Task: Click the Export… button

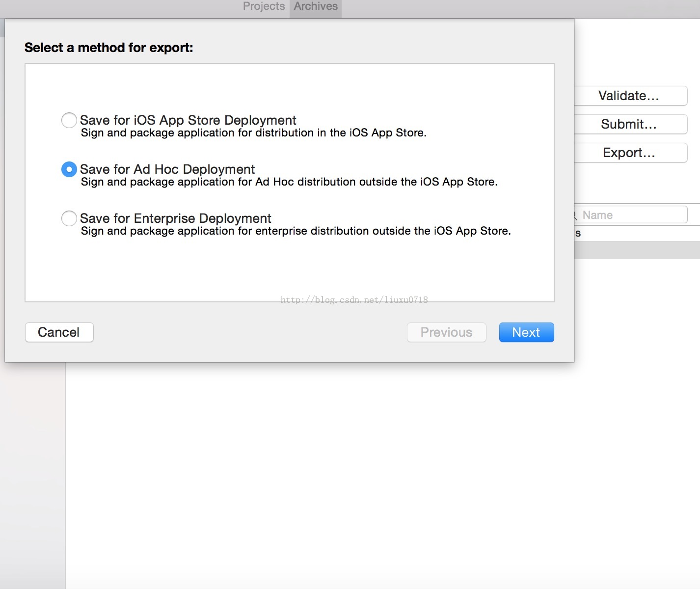Action: [x=630, y=153]
